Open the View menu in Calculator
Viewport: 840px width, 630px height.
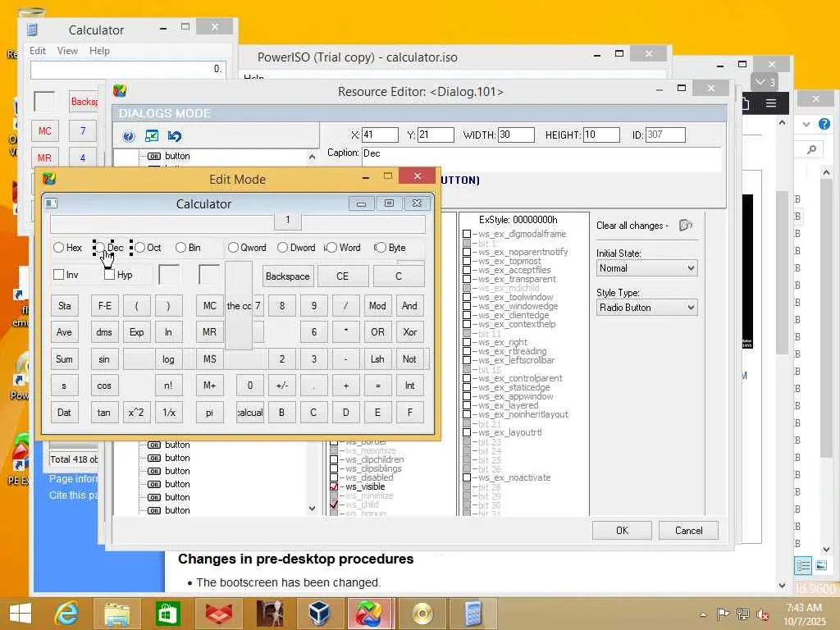[x=67, y=50]
